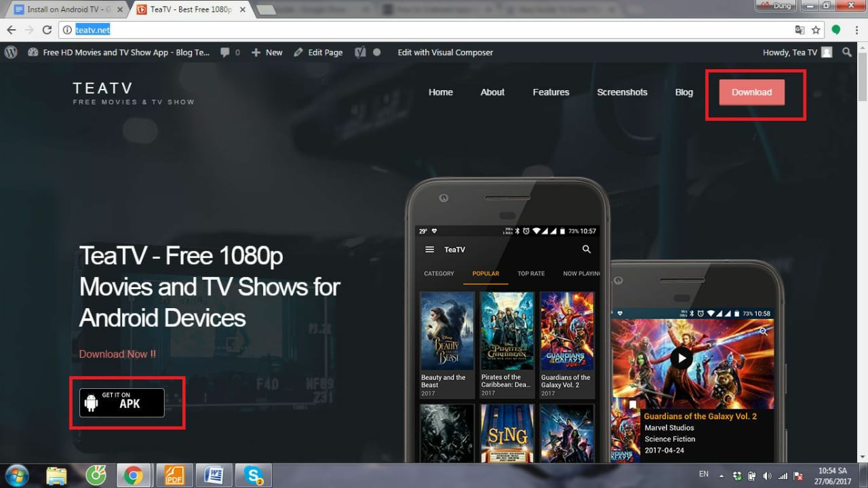Reload the page with the refresh button
Screen dimensions: 868x488
pos(47,30)
